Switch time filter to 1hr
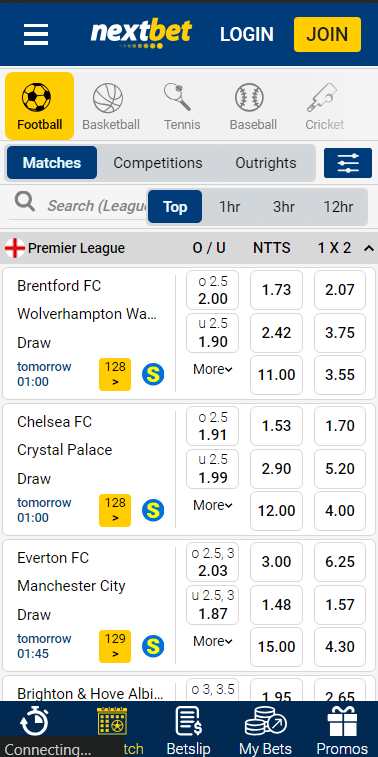378x757 pixels. point(230,207)
